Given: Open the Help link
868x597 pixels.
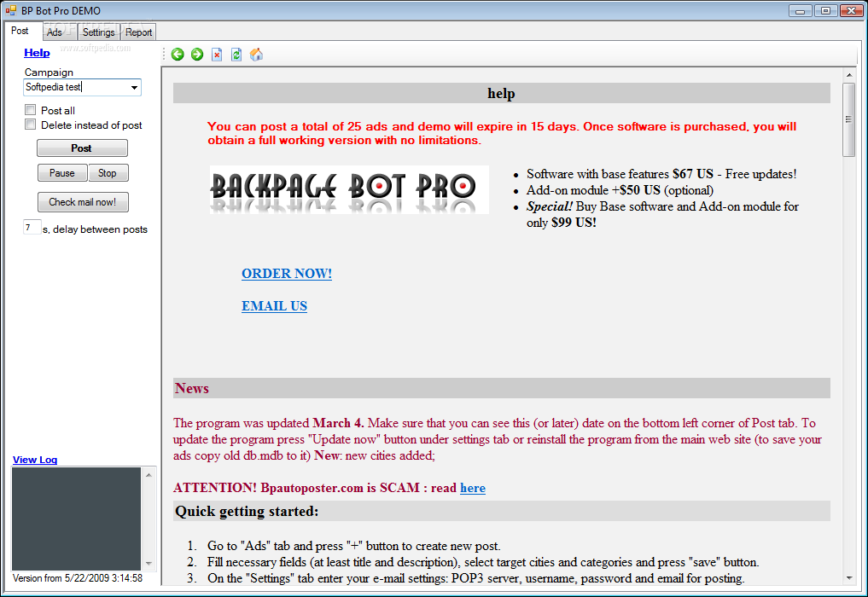Looking at the screenshot, I should click(37, 53).
